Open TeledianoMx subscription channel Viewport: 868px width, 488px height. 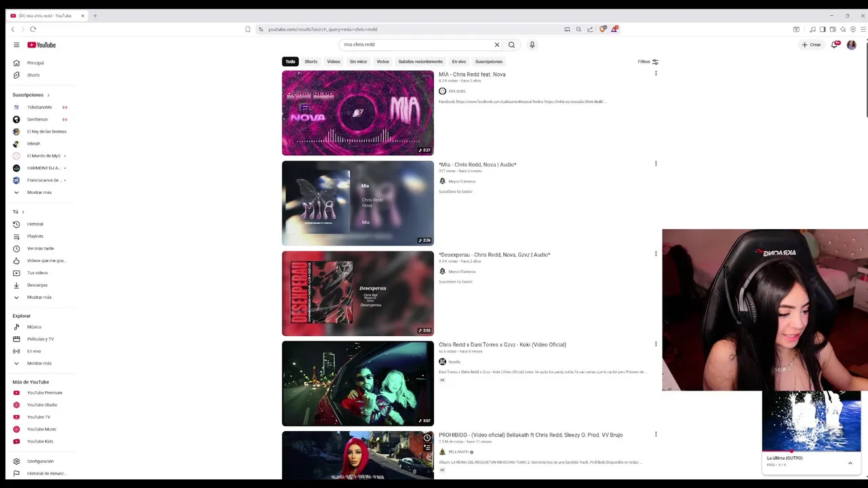(x=41, y=107)
